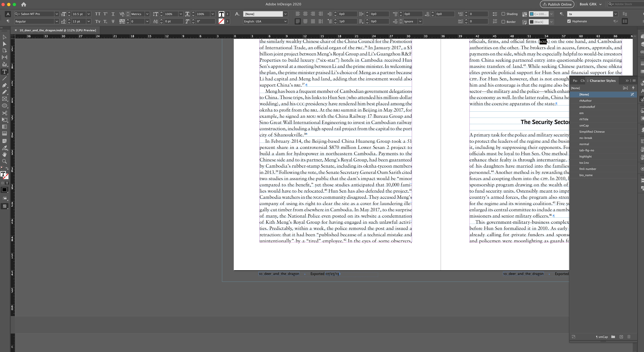Select smCap character style
The width and height of the screenshot is (644, 352).
(584, 126)
